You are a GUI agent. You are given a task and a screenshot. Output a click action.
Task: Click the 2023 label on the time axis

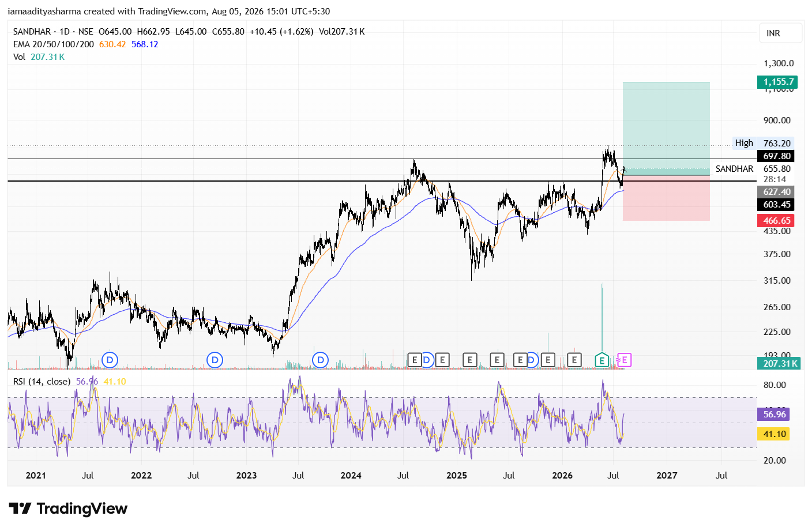[246, 476]
